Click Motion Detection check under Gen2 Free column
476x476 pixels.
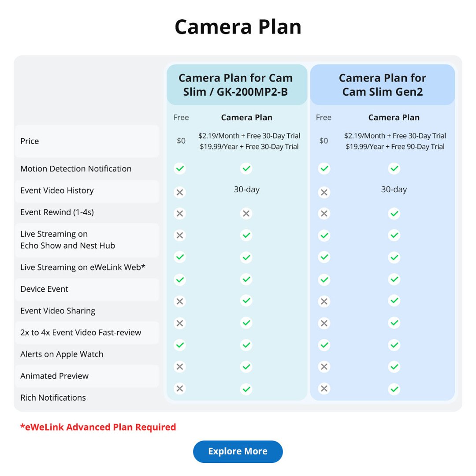tap(324, 168)
